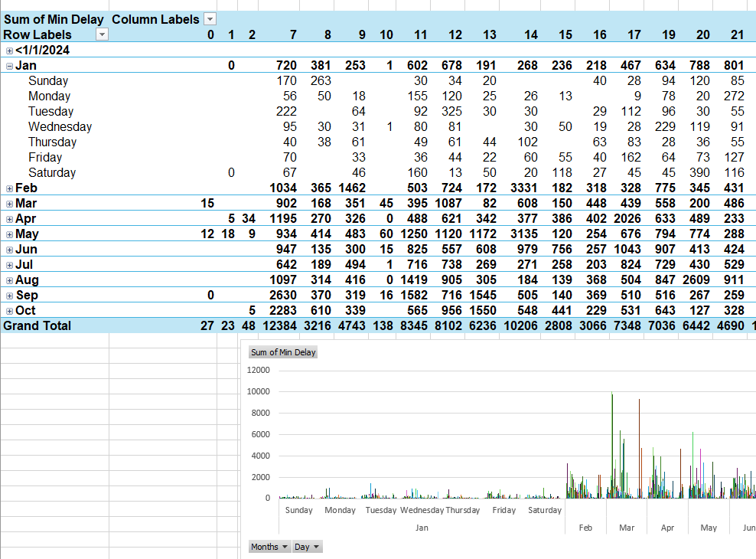The height and width of the screenshot is (559, 756).
Task: Select Mar cell value 1087
Action: 448,203
